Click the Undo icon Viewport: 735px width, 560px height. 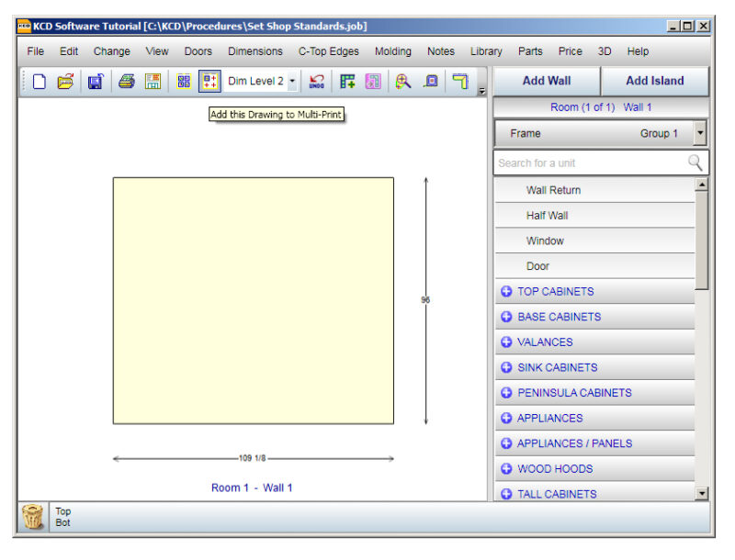point(315,82)
